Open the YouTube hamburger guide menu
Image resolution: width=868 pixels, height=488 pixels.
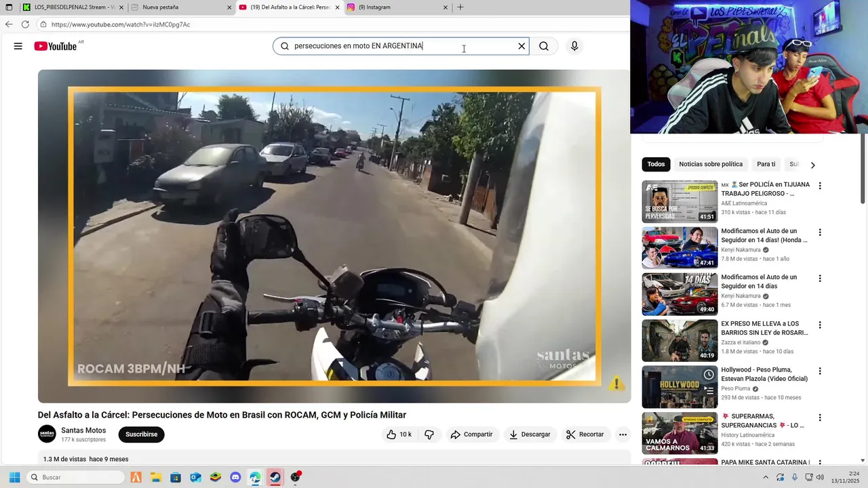18,46
